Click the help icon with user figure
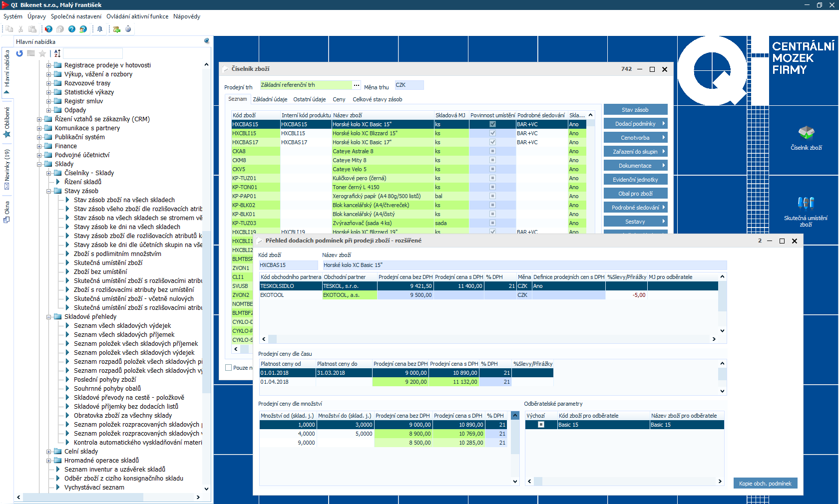839x504 pixels. click(x=83, y=29)
